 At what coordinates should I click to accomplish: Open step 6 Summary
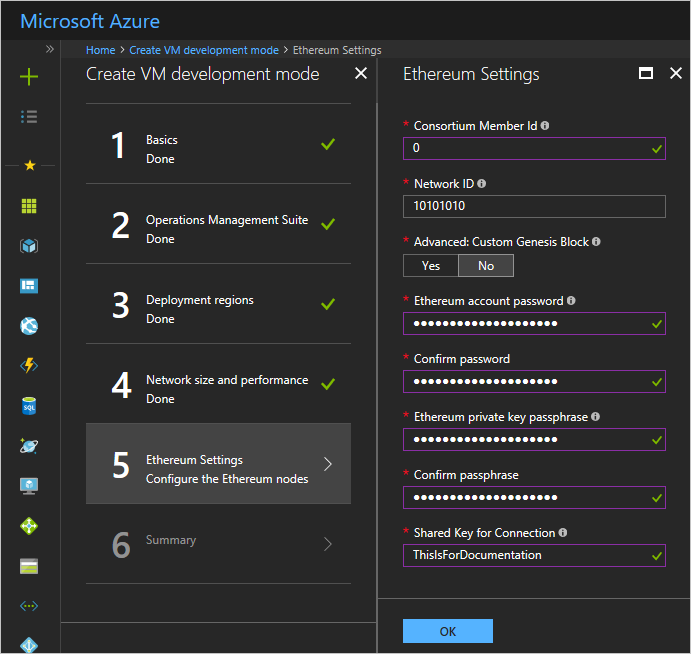pos(218,544)
